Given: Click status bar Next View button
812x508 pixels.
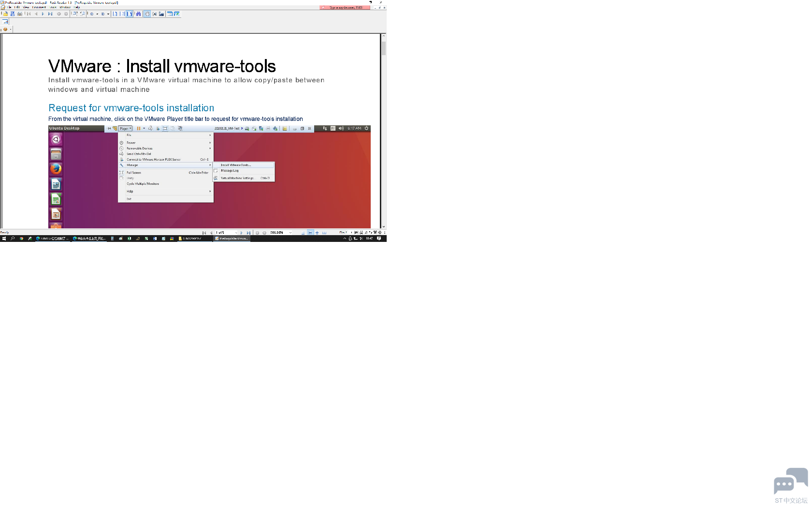Looking at the screenshot, I should pos(264,233).
